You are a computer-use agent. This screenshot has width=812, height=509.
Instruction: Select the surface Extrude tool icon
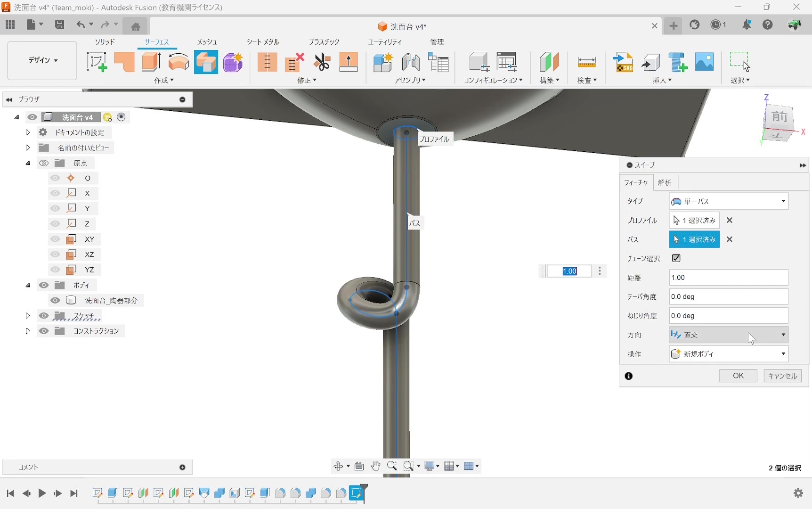coord(152,62)
